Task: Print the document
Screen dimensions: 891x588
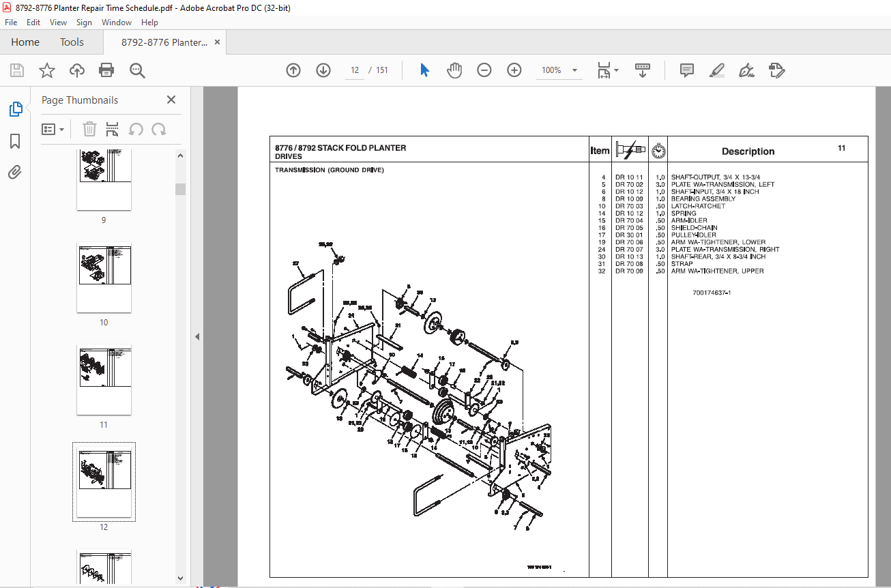Action: [x=106, y=70]
